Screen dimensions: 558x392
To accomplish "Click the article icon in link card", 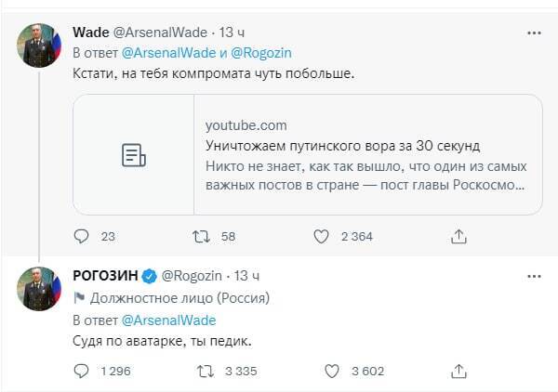I will [x=135, y=155].
